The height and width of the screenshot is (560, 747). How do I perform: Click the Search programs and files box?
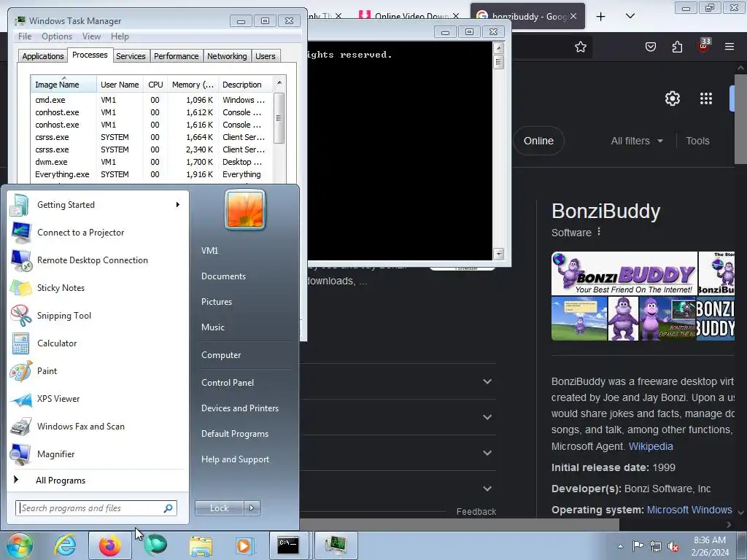96,508
